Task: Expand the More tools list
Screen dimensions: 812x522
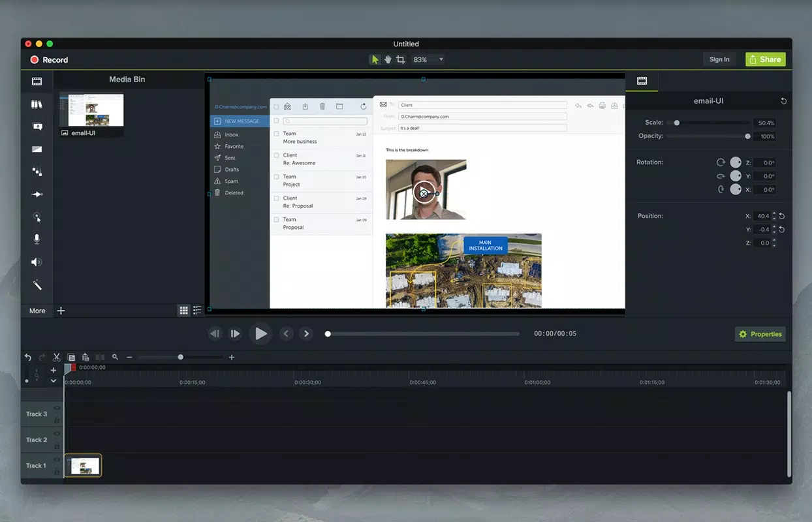Action: pyautogui.click(x=37, y=311)
